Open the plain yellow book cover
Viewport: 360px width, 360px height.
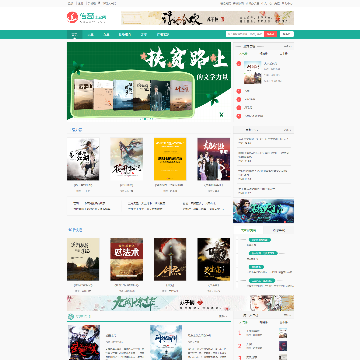170,159
